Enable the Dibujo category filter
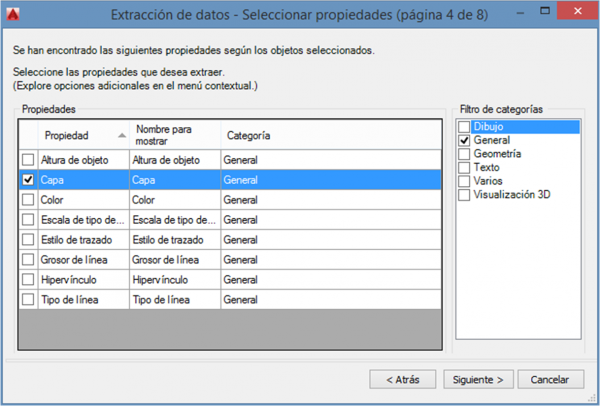Screen dimensions: 600x406 [464, 127]
